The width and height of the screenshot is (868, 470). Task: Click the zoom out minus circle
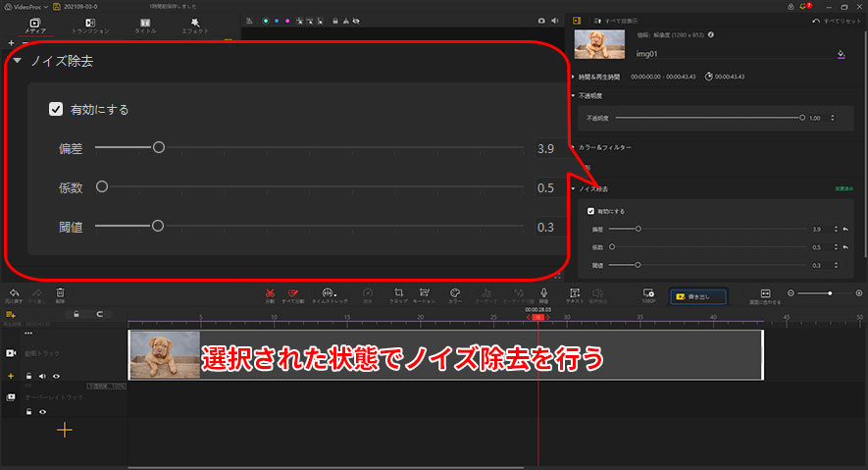coord(791,293)
